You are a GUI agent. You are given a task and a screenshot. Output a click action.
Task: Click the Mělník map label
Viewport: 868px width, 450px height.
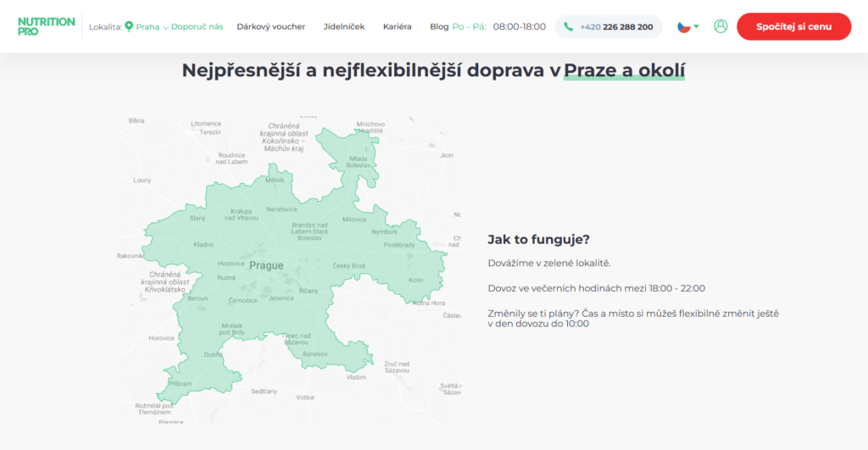(275, 180)
